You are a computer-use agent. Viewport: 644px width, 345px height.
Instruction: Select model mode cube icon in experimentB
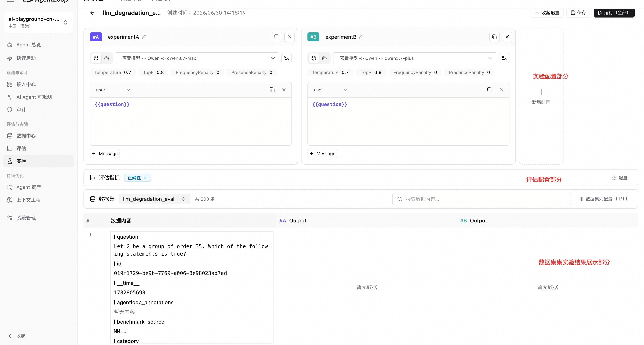tap(314, 58)
